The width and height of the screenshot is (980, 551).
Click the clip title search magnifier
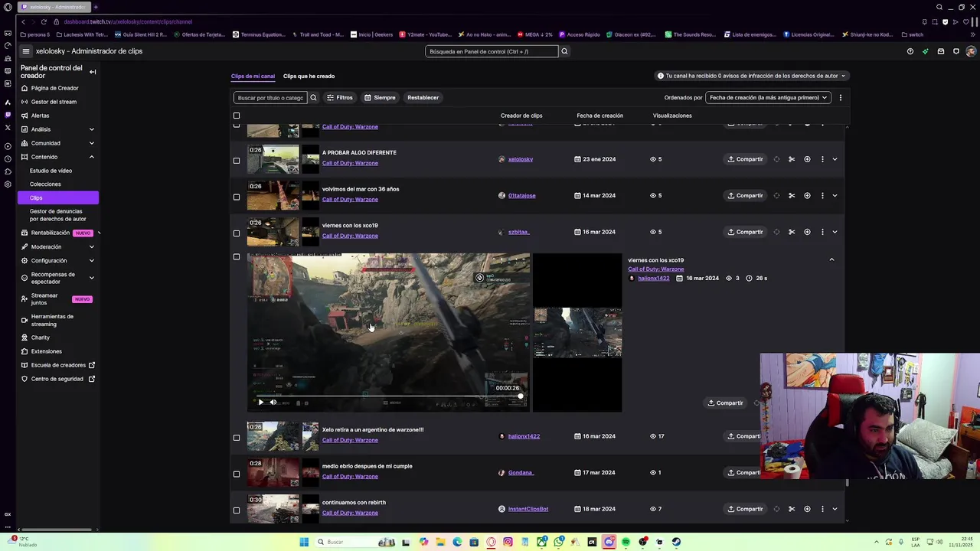pos(313,97)
